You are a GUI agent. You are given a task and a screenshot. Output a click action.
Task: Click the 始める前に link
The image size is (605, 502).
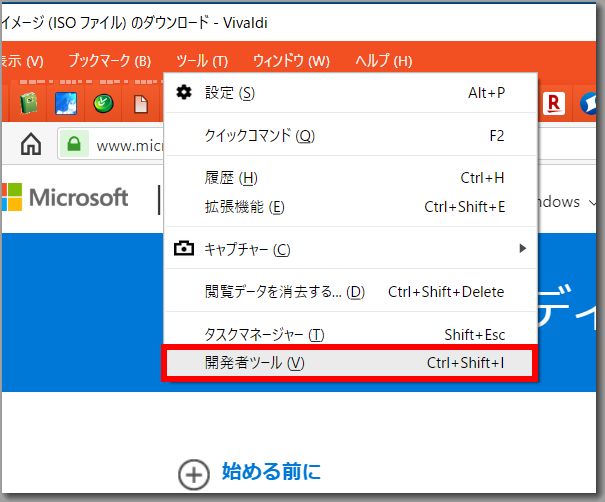click(x=271, y=472)
